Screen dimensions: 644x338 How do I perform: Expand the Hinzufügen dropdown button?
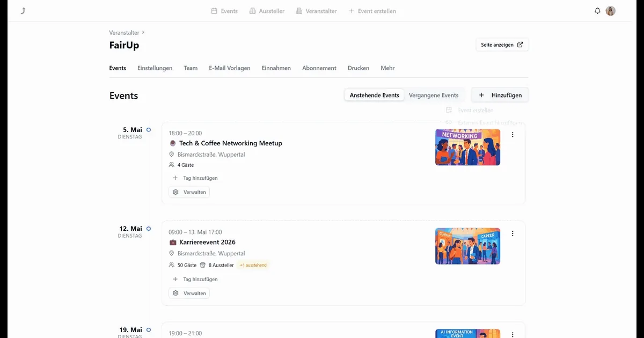pyautogui.click(x=500, y=95)
